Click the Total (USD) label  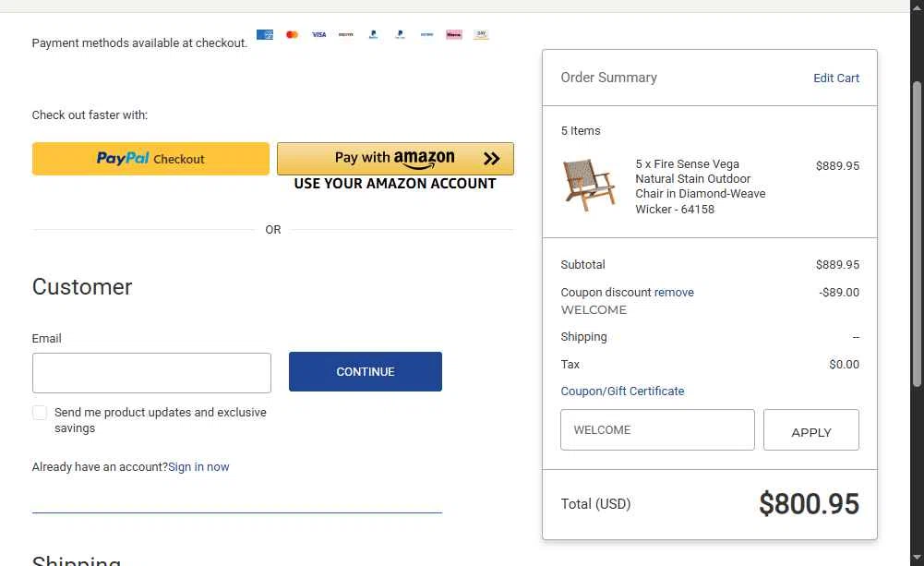pyautogui.click(x=595, y=504)
